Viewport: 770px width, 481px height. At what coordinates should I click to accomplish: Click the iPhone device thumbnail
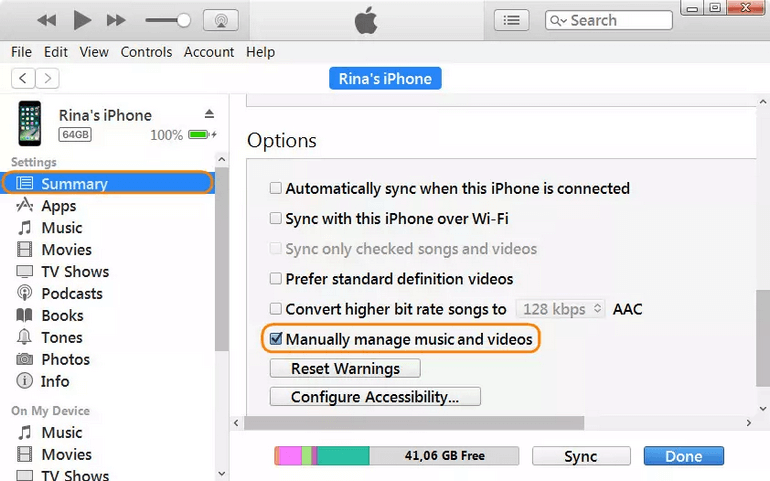pos(30,123)
